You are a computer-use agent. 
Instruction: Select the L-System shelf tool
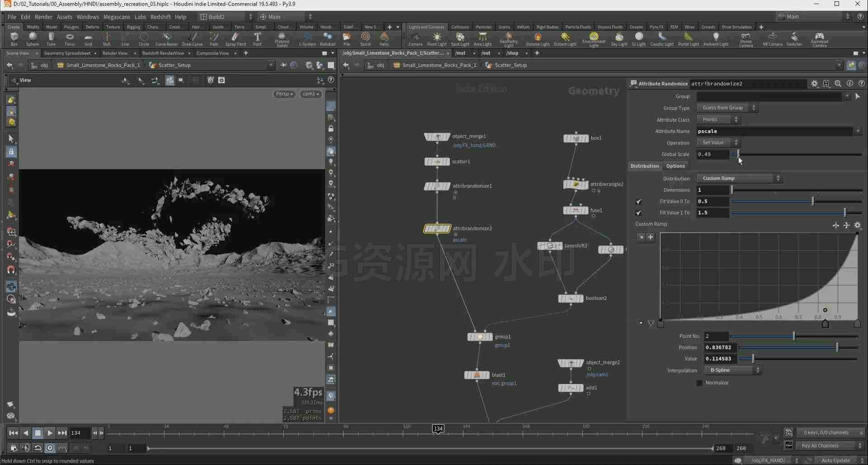pos(307,39)
